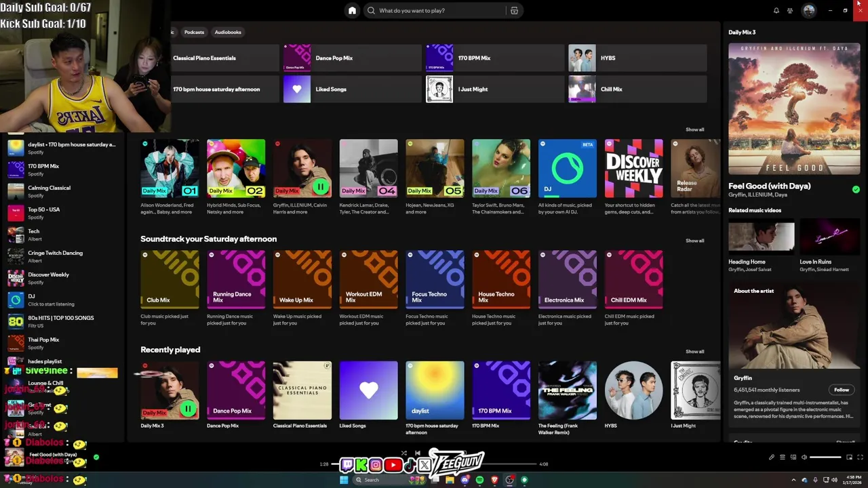Skip to previous track
The width and height of the screenshot is (868, 488).
pyautogui.click(x=417, y=453)
